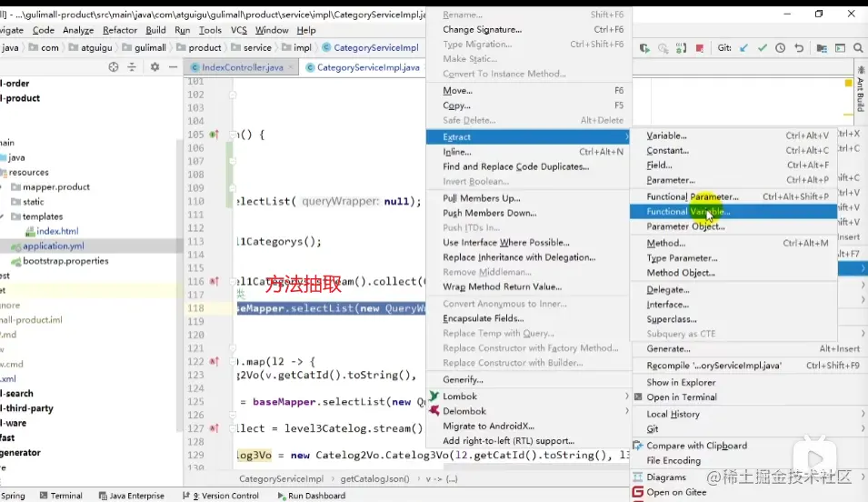The image size is (868, 502).
Task: Choose Extract Variable...
Action: click(733, 136)
